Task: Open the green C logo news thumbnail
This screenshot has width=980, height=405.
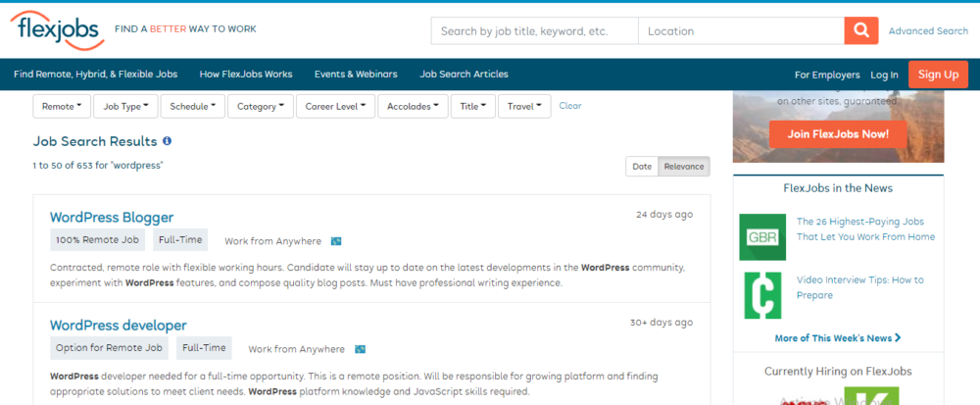Action: [762, 295]
